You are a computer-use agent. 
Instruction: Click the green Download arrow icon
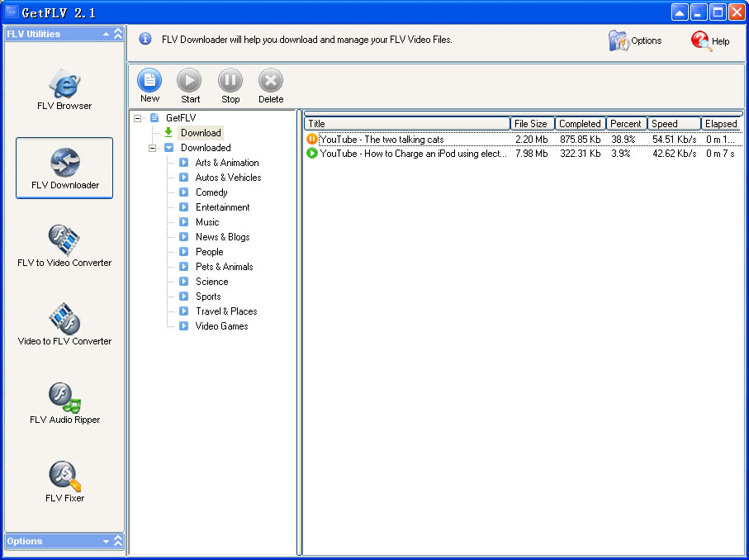coord(168,132)
